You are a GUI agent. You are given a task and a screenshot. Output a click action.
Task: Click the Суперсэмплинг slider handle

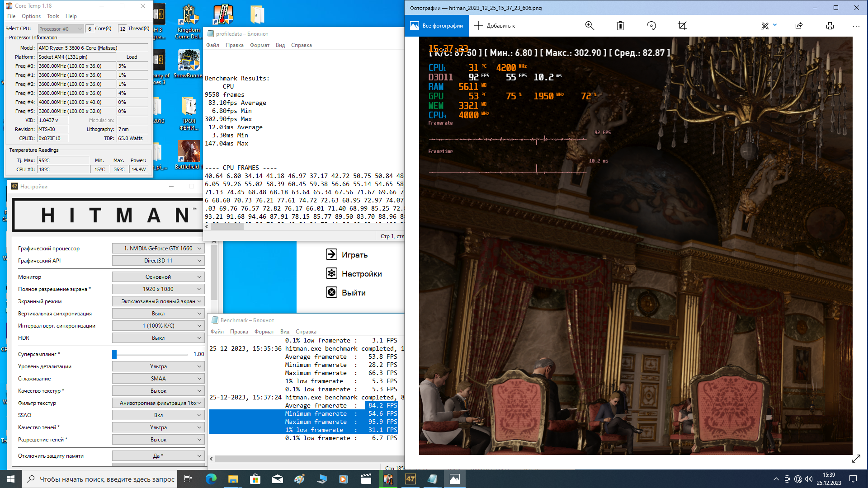click(x=114, y=354)
